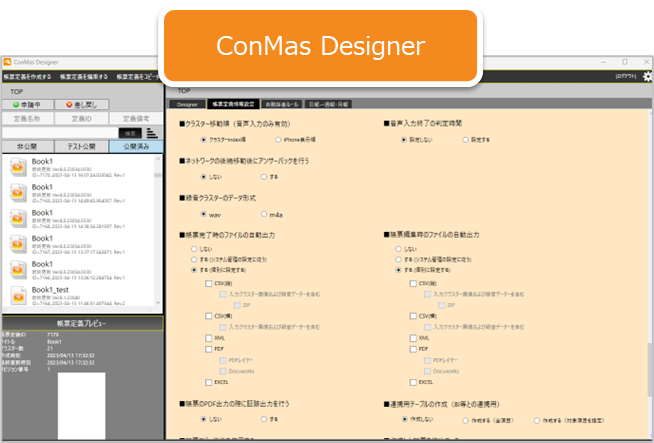Switch to the Designer tab
The image size is (654, 443).
[187, 103]
